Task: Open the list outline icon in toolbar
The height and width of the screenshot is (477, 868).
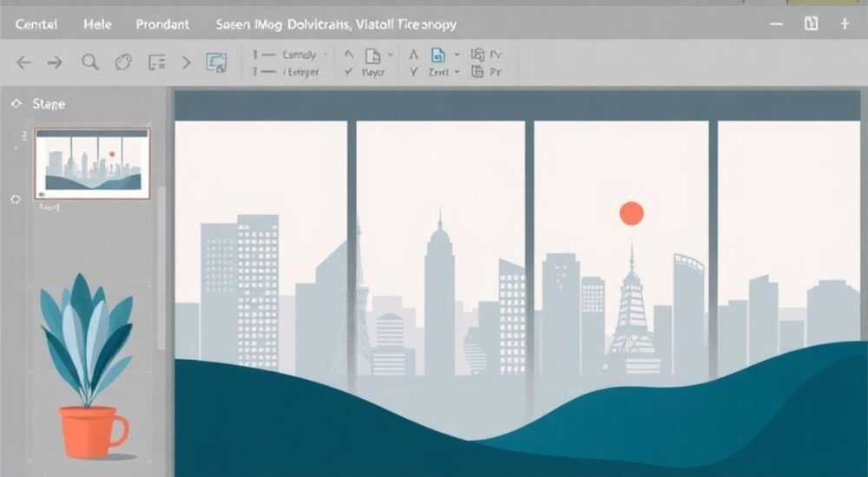Action: (156, 62)
